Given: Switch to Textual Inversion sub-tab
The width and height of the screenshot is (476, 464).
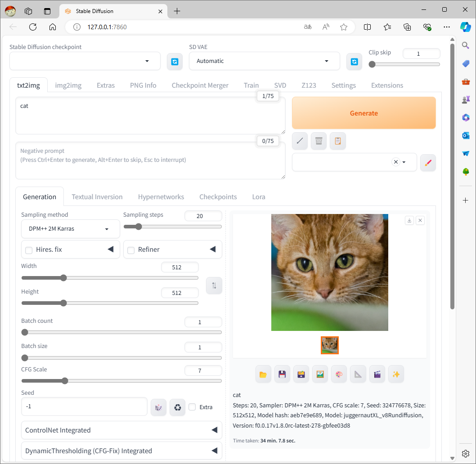Looking at the screenshot, I should [x=97, y=197].
